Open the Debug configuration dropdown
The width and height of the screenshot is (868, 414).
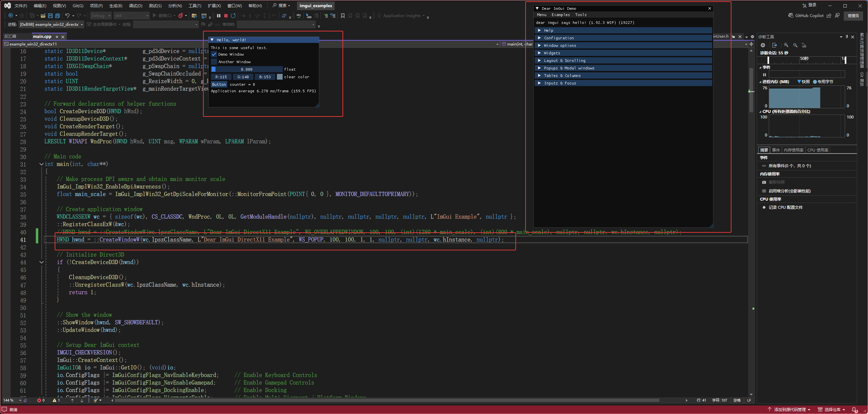point(101,15)
